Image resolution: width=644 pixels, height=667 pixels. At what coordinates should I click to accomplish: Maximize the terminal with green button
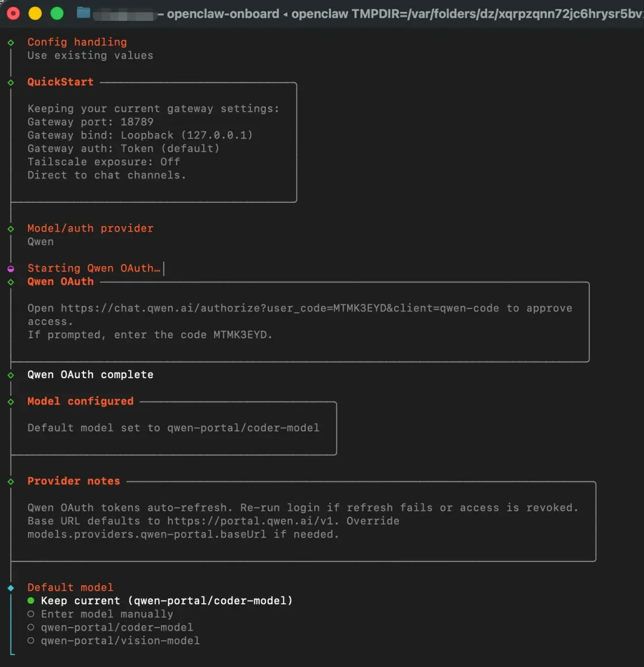point(57,14)
